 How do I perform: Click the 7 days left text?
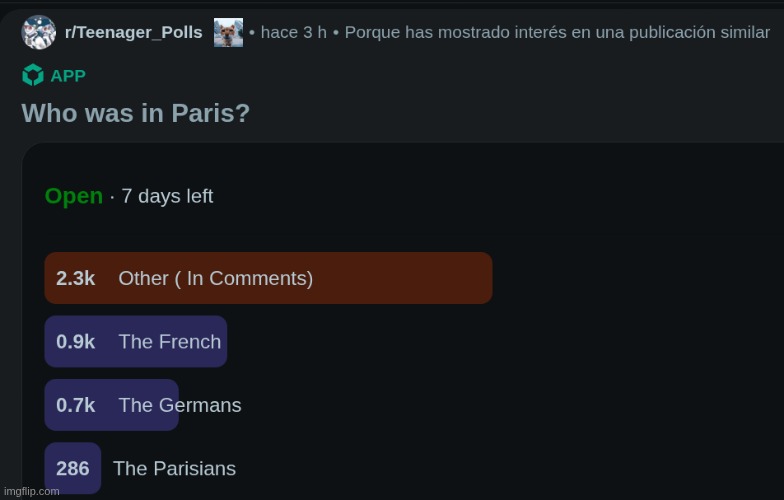point(167,196)
